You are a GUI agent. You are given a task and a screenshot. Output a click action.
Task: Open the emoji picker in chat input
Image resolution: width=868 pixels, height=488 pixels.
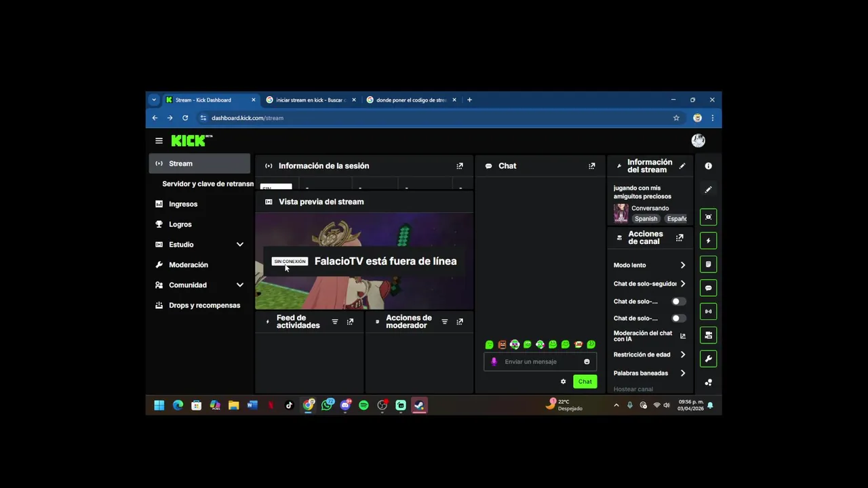[x=587, y=362]
